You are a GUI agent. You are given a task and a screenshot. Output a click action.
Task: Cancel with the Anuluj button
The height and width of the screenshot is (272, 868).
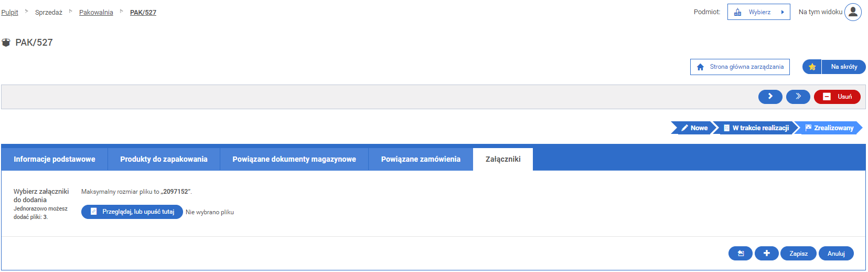pos(835,254)
